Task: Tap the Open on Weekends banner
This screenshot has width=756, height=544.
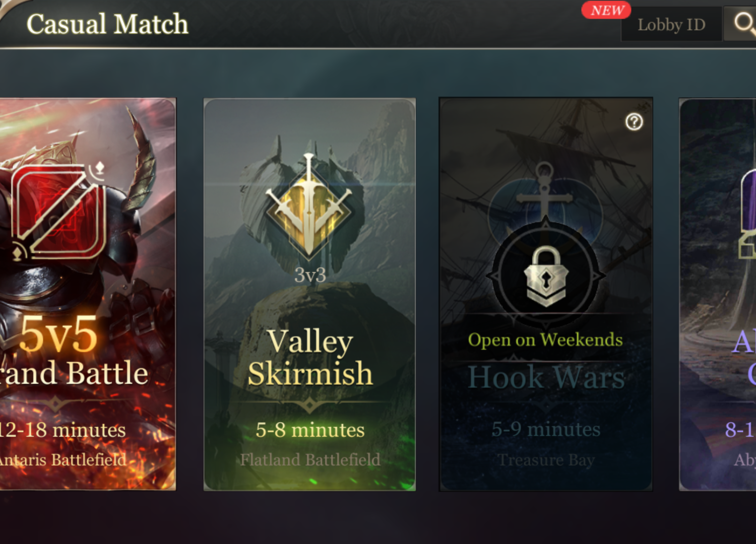Action: [545, 339]
